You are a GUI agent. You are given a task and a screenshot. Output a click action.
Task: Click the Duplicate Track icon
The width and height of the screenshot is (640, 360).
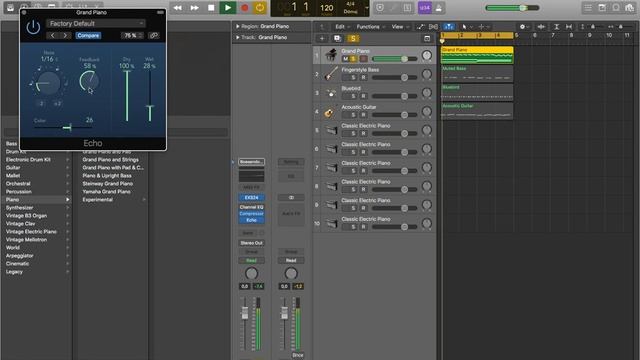pyautogui.click(x=337, y=38)
